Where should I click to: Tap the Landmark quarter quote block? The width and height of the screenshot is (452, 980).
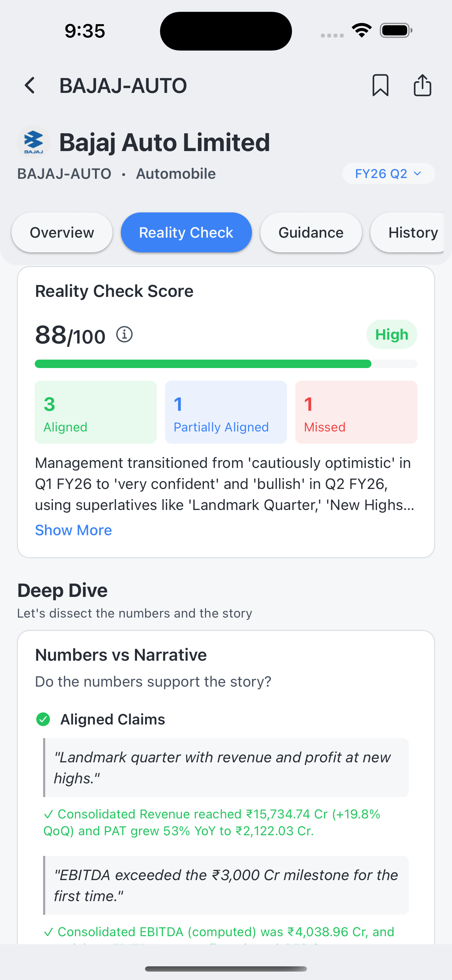(x=226, y=767)
